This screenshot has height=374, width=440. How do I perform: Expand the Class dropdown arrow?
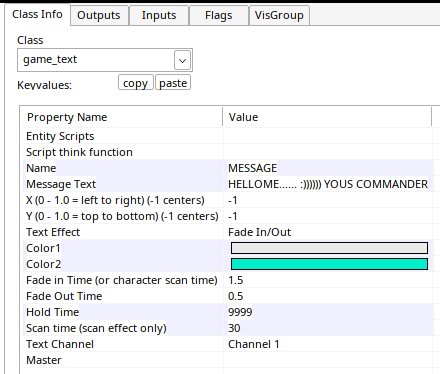tap(182, 60)
